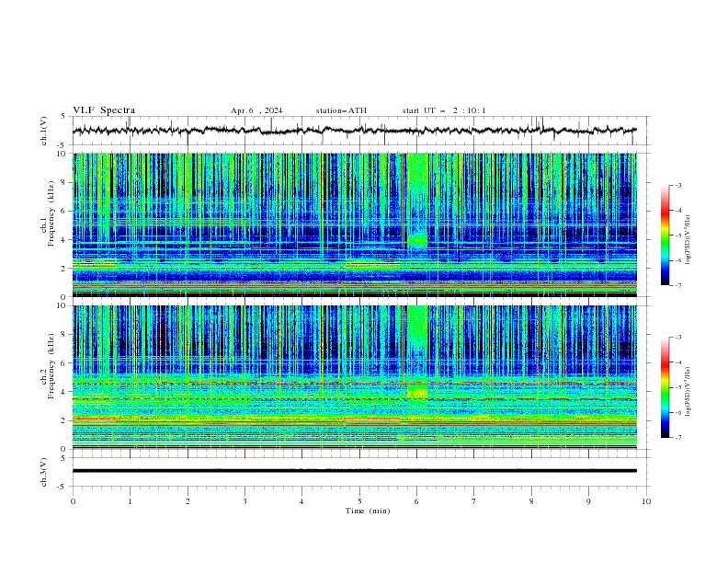Click the "ch.3(V)" waveform axis label
Viewport: 728px width, 563px height.
44,472
